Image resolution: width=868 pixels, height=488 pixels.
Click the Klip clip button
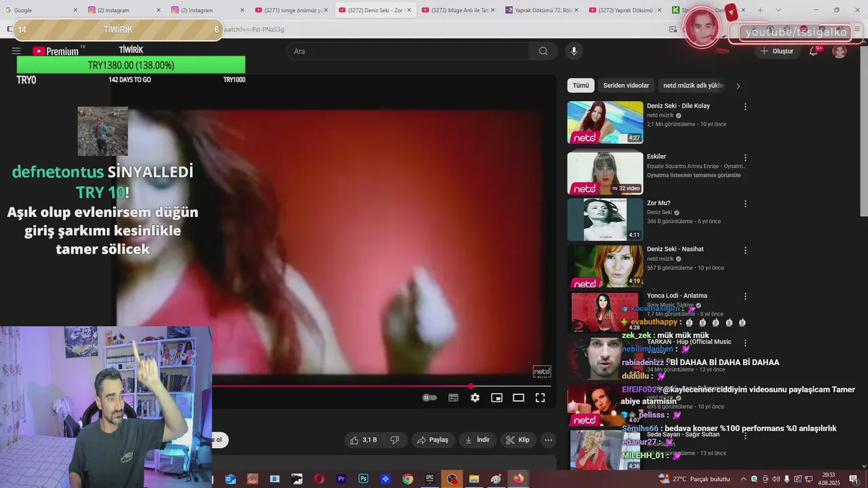[518, 440]
